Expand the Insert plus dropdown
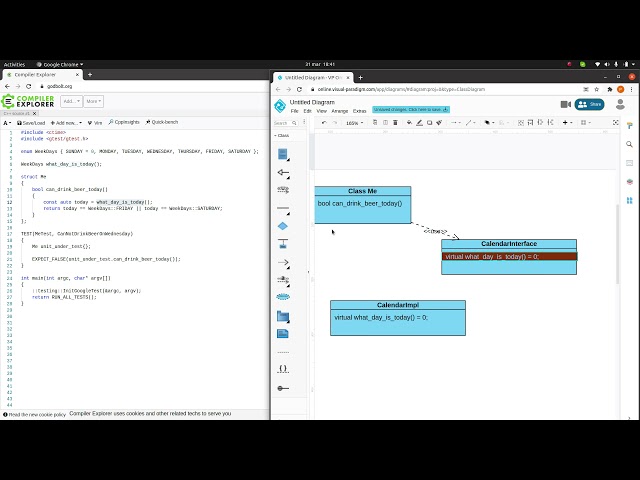Image resolution: width=640 pixels, height=480 pixels. pos(567,122)
